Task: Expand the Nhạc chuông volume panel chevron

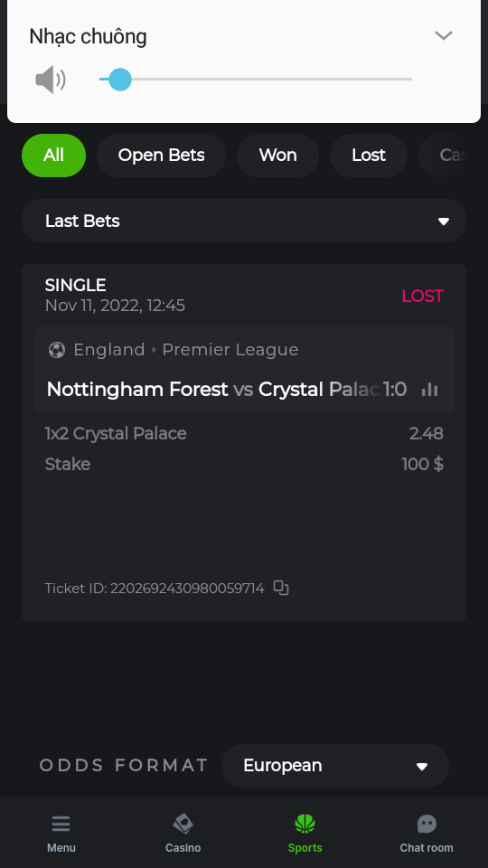Action: point(444,36)
